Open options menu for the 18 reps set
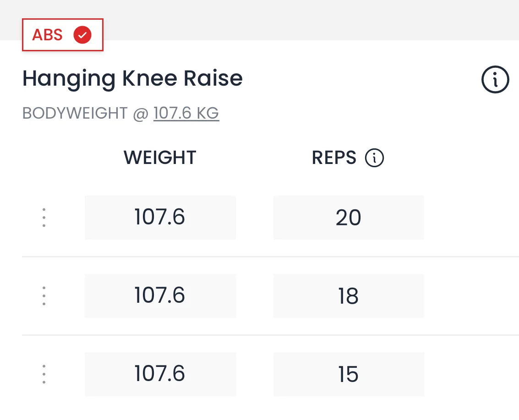Image resolution: width=519 pixels, height=420 pixels. click(x=44, y=296)
